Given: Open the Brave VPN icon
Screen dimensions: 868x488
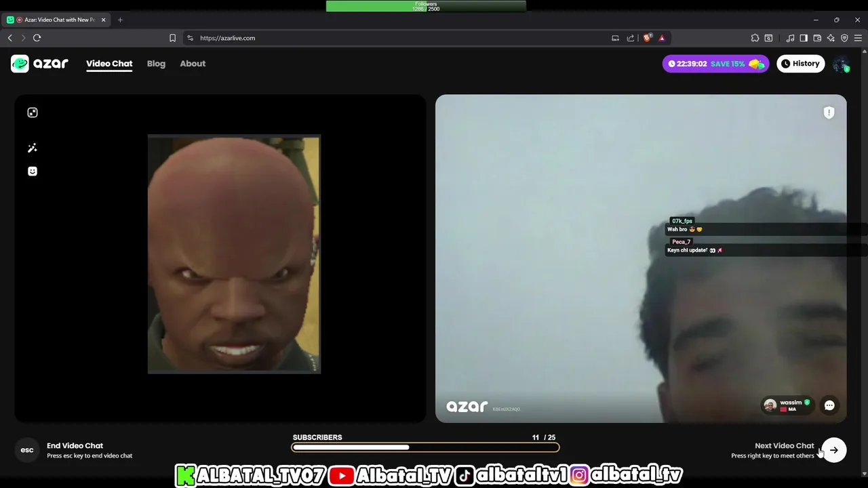Looking at the screenshot, I should click(x=844, y=38).
